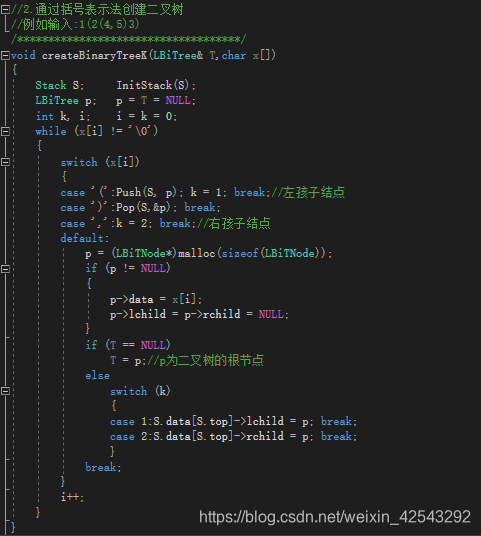Click 'k = 2' in the comma case

point(132,223)
